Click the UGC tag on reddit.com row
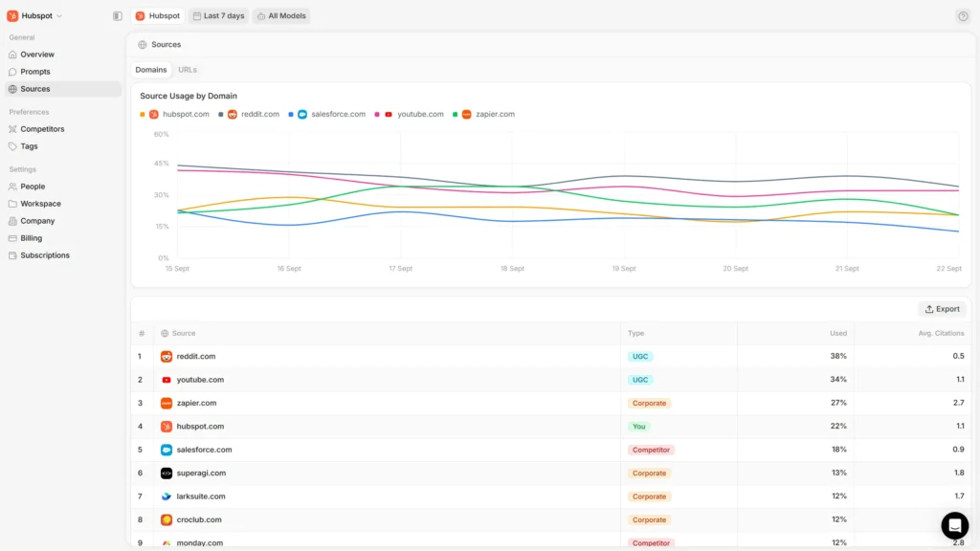This screenshot has height=551, width=980. pyautogui.click(x=640, y=356)
